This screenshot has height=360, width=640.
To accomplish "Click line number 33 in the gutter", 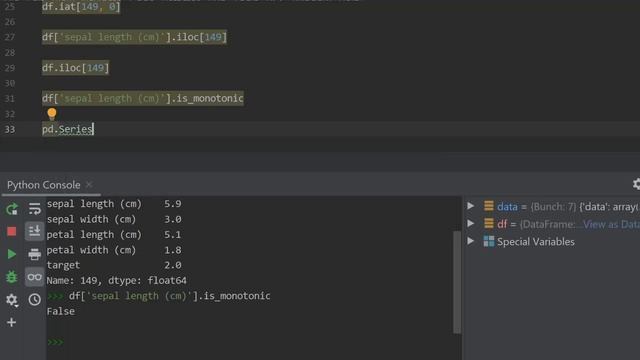I will [x=9, y=129].
